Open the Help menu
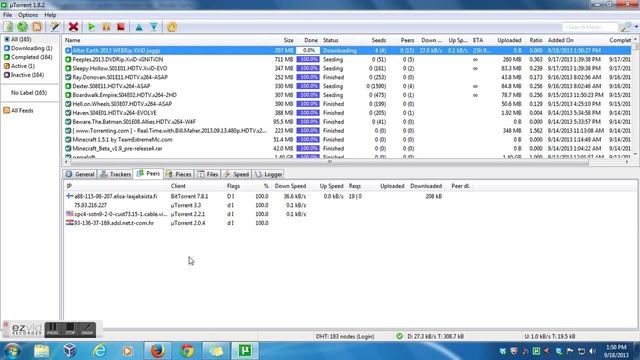The width and height of the screenshot is (640, 360). pyautogui.click(x=50, y=15)
